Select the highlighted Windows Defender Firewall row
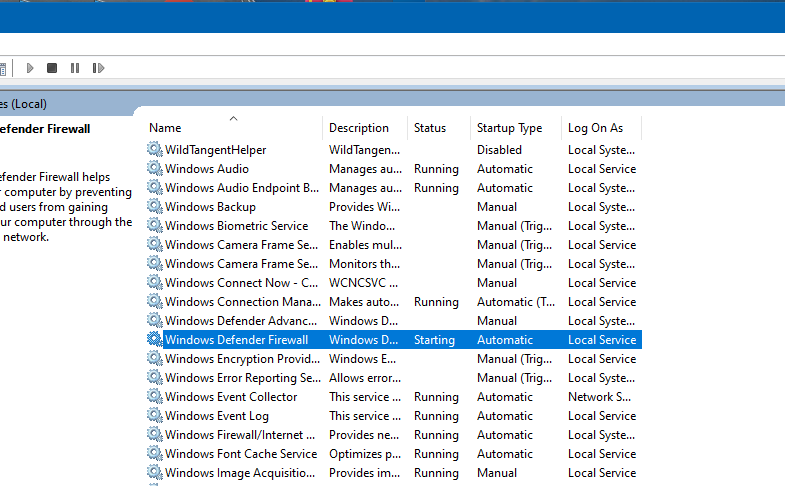Screen dimensions: 785x486 (394, 340)
